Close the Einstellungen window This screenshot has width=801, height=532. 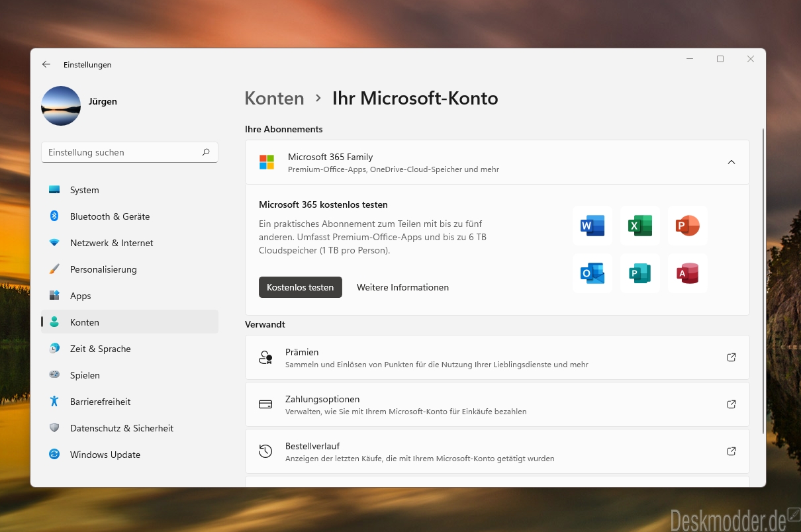(x=751, y=59)
